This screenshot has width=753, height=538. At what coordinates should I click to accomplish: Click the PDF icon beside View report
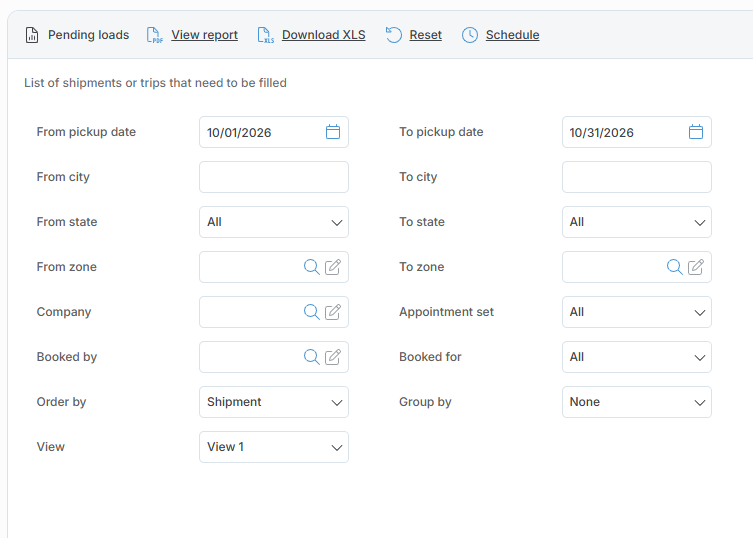pos(155,35)
